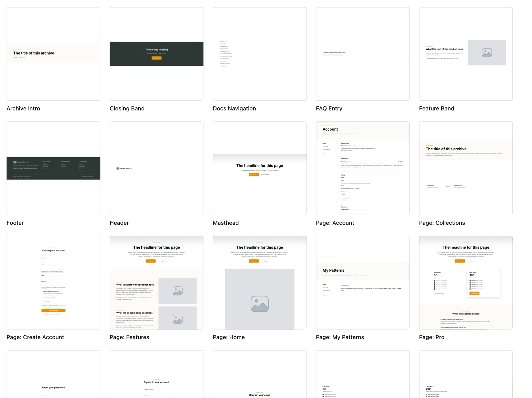
Task: Click the 'Page: Account' title text
Action: [x=335, y=223]
